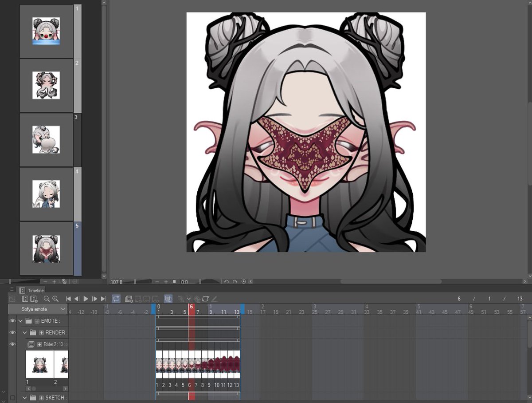
Task: Click page manager zoom-in plus button
Action: [54, 282]
